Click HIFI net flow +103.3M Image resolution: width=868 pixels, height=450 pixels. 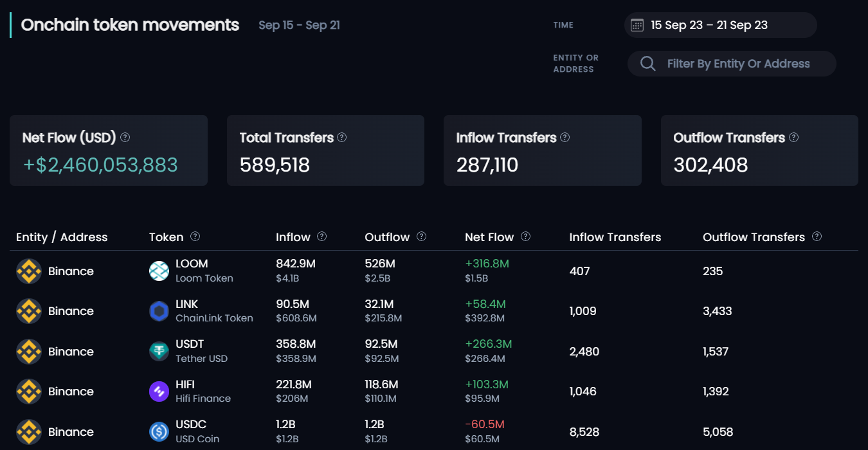tap(487, 384)
